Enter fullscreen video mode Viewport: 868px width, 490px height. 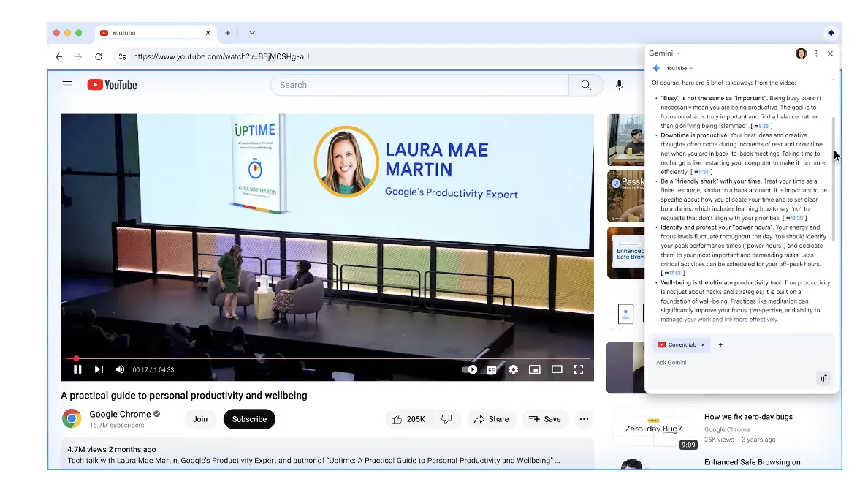point(579,369)
